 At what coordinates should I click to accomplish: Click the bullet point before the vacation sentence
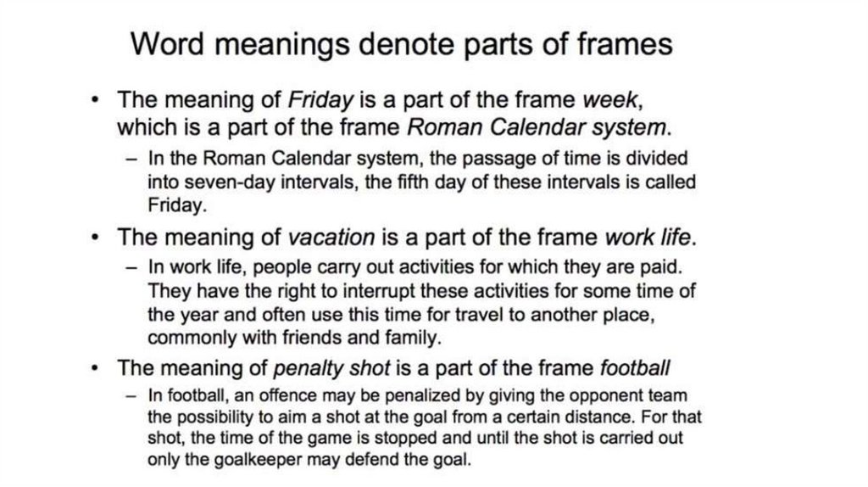click(97, 237)
